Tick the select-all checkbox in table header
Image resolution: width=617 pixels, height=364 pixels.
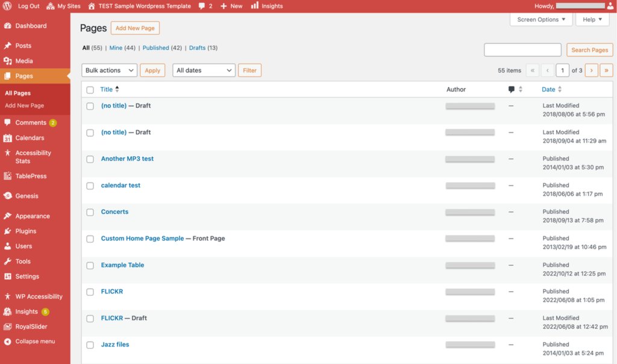pos(90,90)
